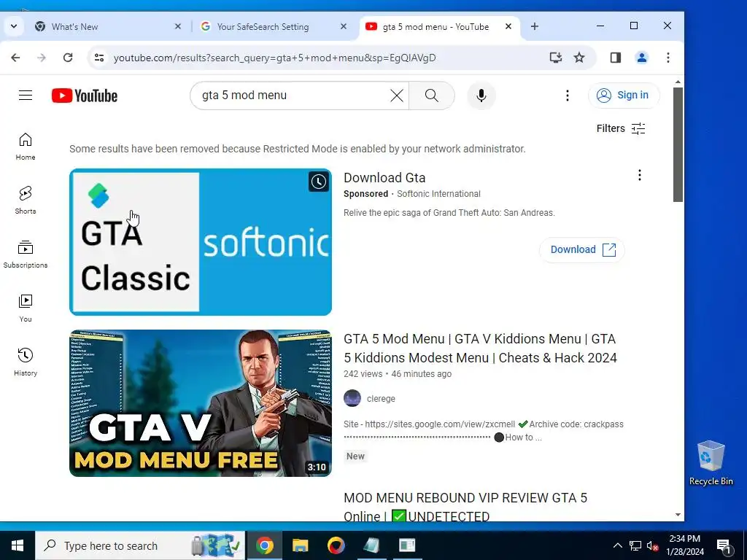This screenshot has height=560, width=747.
Task: Open the You sidebar section
Action: click(x=26, y=308)
